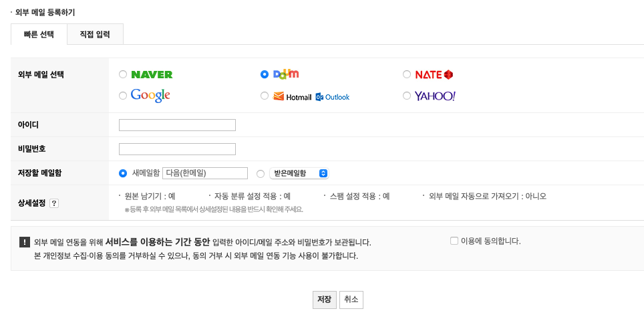Viewport: 644px width, 313px height.
Task: Click the 자동 분류 설정 적용 : 예 text
Action: click(253, 197)
